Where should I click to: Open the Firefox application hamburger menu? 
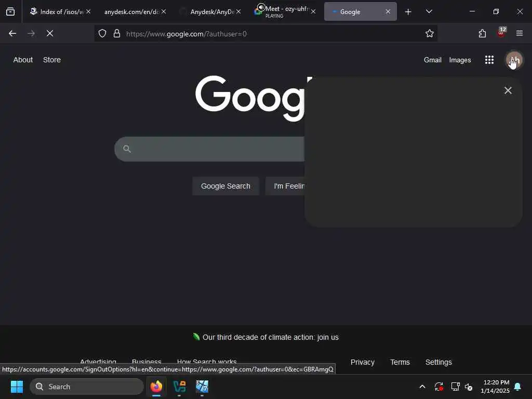pos(520,33)
